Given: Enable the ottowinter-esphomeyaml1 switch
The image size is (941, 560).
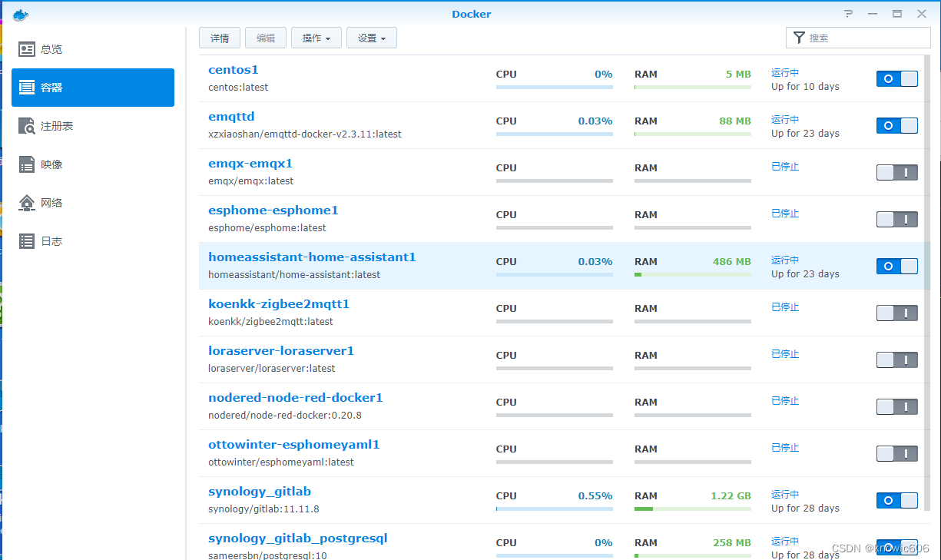Looking at the screenshot, I should 897,453.
